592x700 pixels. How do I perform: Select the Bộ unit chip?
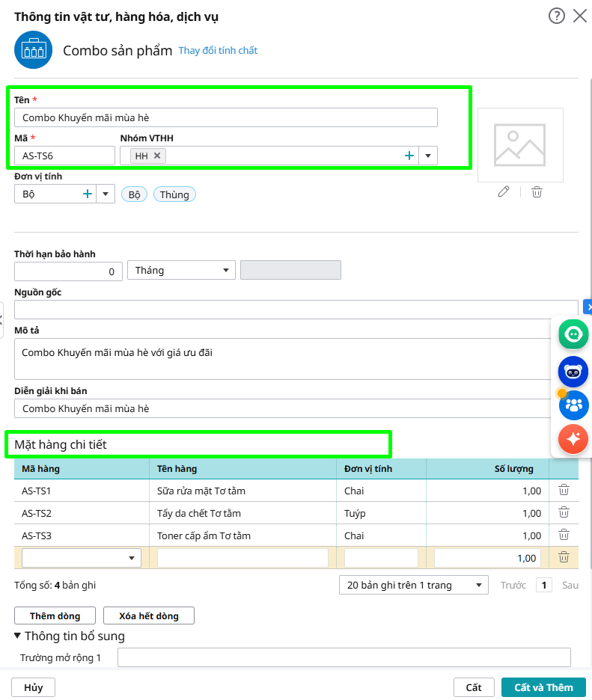tap(135, 194)
